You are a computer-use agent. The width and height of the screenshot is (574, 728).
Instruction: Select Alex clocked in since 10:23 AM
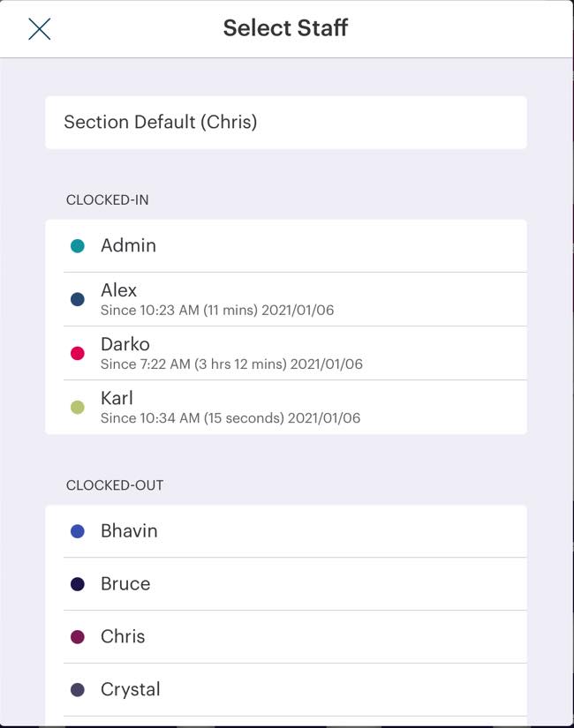point(285,299)
